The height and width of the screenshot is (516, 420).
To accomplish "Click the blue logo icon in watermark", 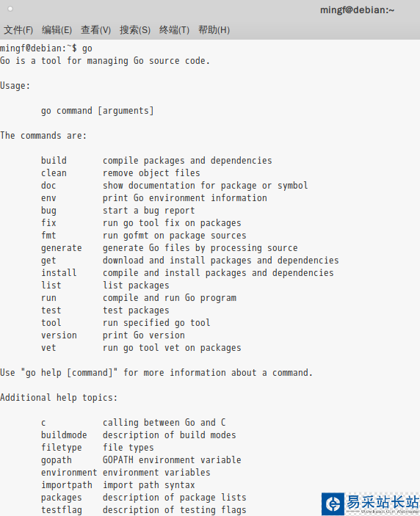I will [333, 504].
